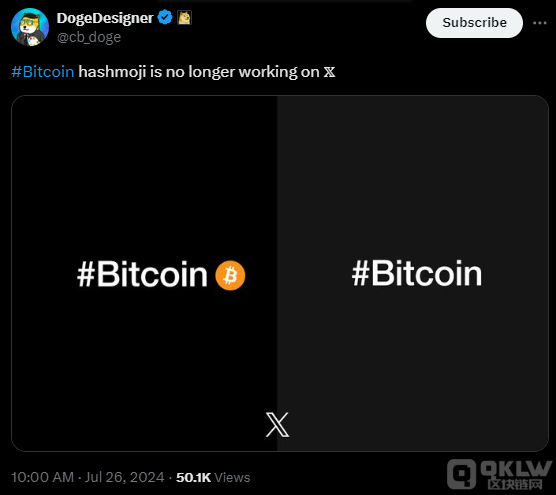Click the Chinese text under QKLW watermark
The image size is (556, 495).
pyautogui.click(x=515, y=484)
